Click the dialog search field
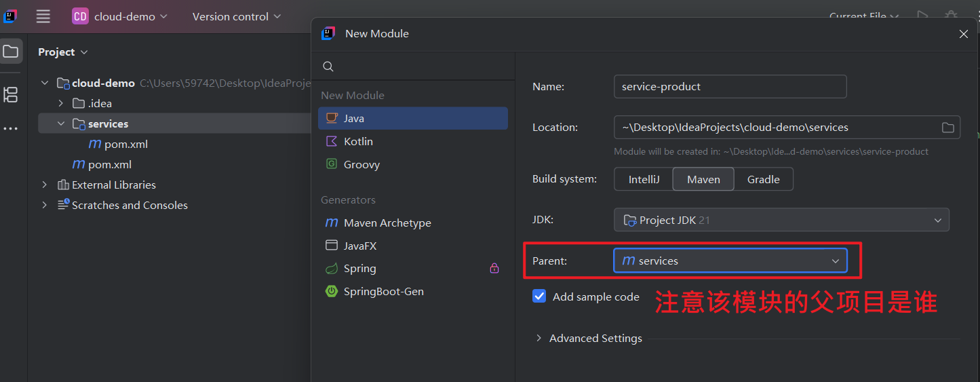The height and width of the screenshot is (382, 980). click(x=413, y=66)
